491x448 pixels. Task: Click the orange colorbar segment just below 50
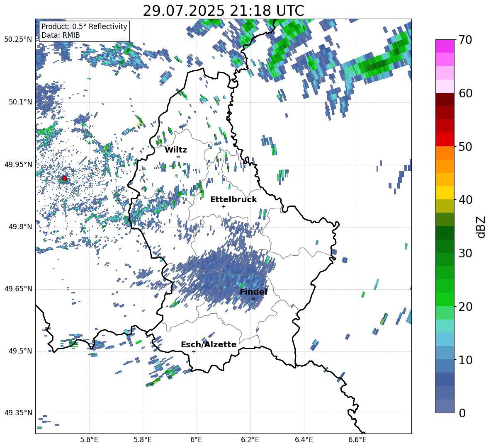coord(445,153)
